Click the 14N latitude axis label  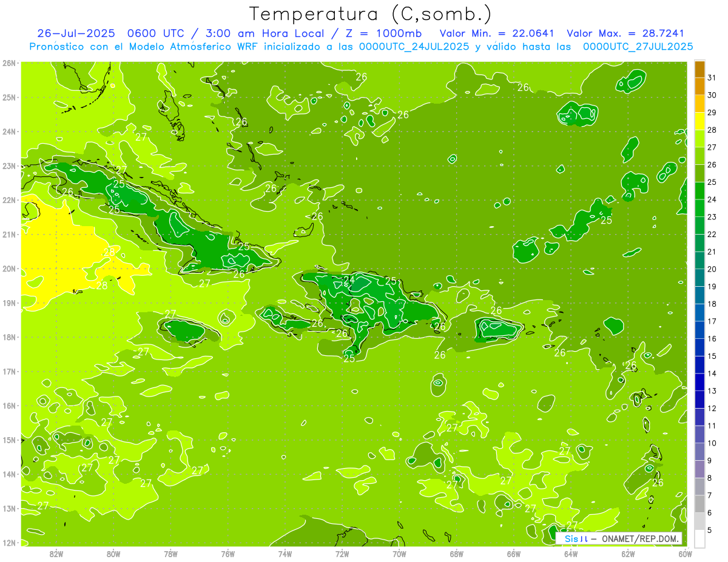coord(8,474)
